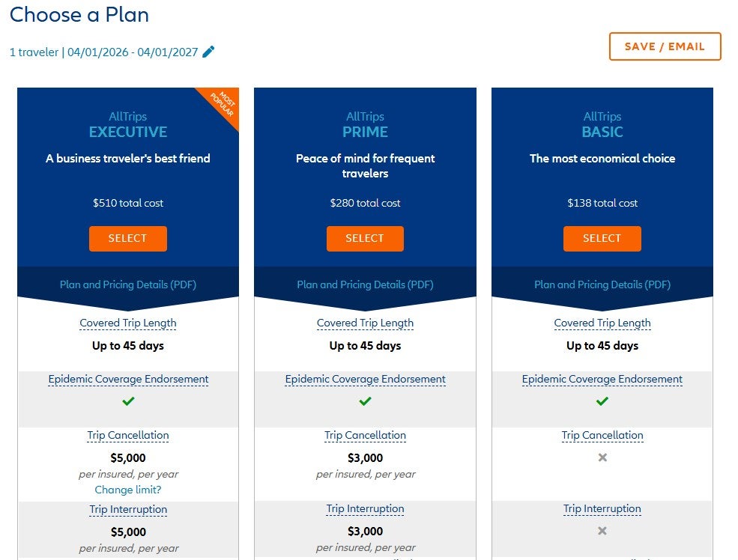Open Executive Plan and Pricing Details PDF
Image resolution: width=738 pixels, height=560 pixels.
[127, 284]
